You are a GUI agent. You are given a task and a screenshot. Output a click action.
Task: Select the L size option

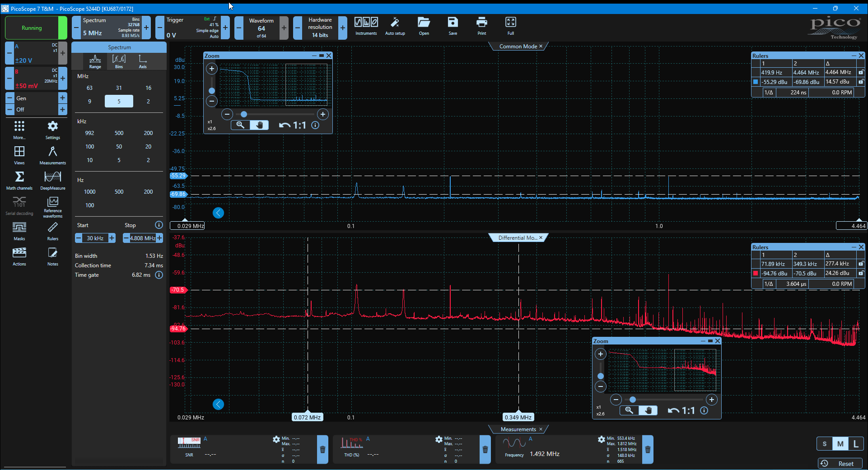[x=856, y=444]
